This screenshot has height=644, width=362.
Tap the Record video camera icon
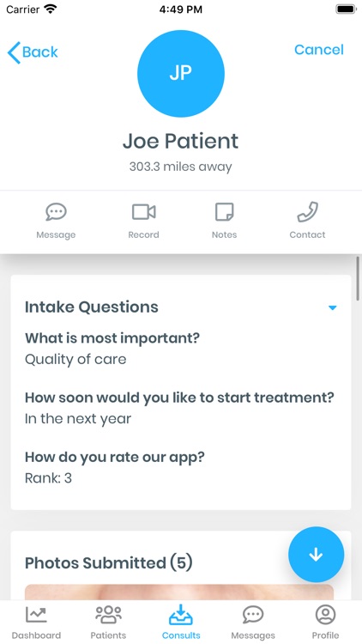143,212
